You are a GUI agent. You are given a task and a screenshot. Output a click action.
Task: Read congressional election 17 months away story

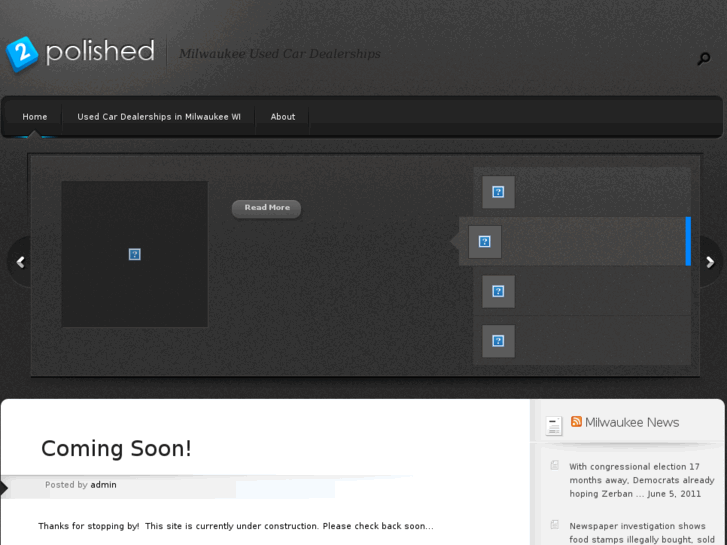pos(642,480)
